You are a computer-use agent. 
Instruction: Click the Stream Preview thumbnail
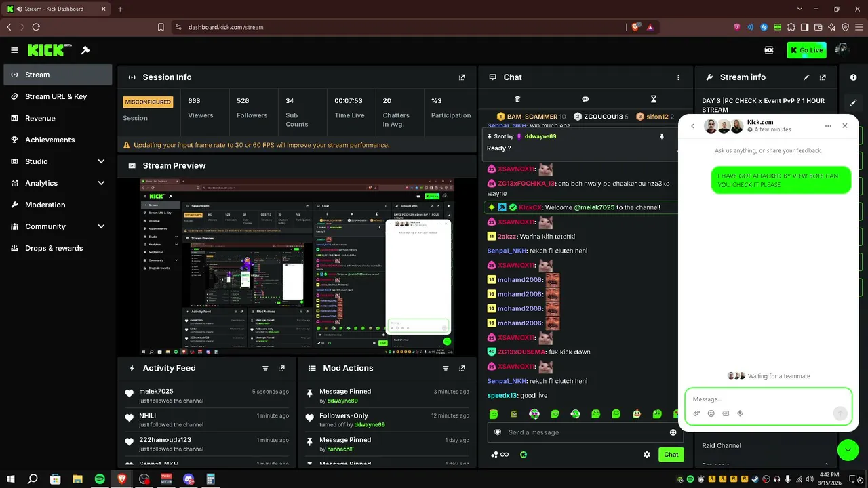click(x=297, y=267)
